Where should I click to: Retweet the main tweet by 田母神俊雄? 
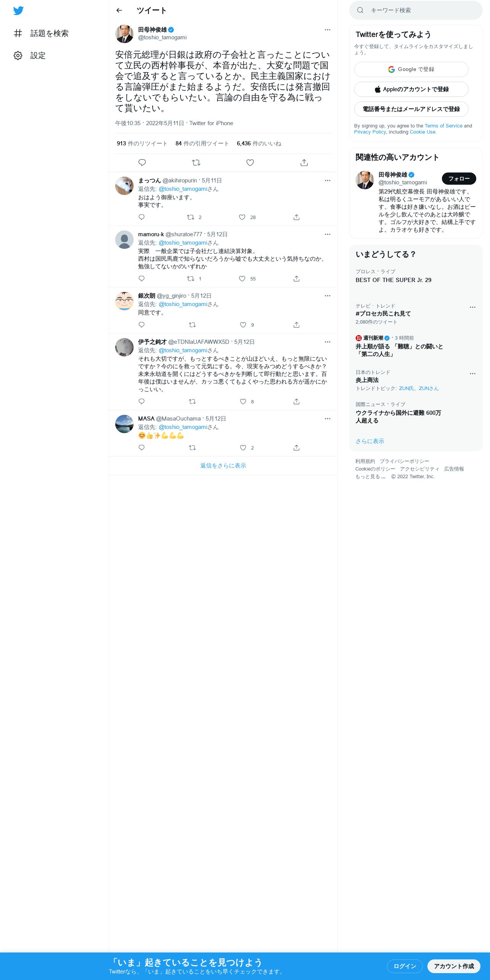[196, 163]
